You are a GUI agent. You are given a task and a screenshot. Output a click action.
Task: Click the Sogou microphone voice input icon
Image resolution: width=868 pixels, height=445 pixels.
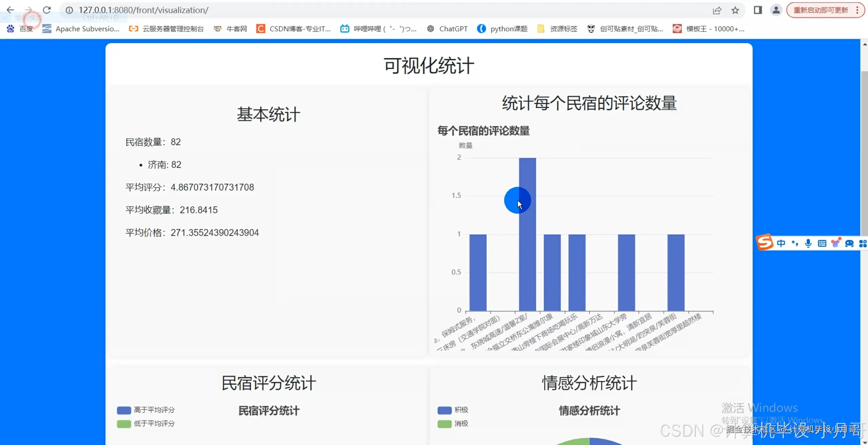(x=808, y=243)
